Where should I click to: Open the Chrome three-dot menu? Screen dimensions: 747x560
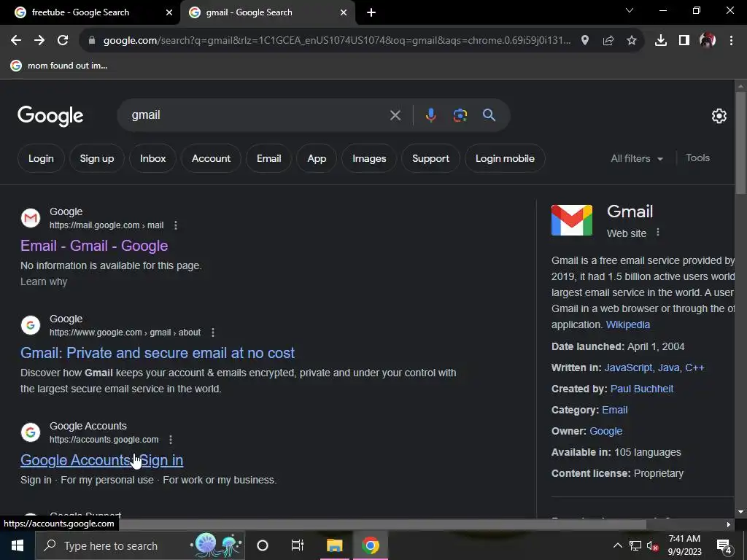click(731, 41)
